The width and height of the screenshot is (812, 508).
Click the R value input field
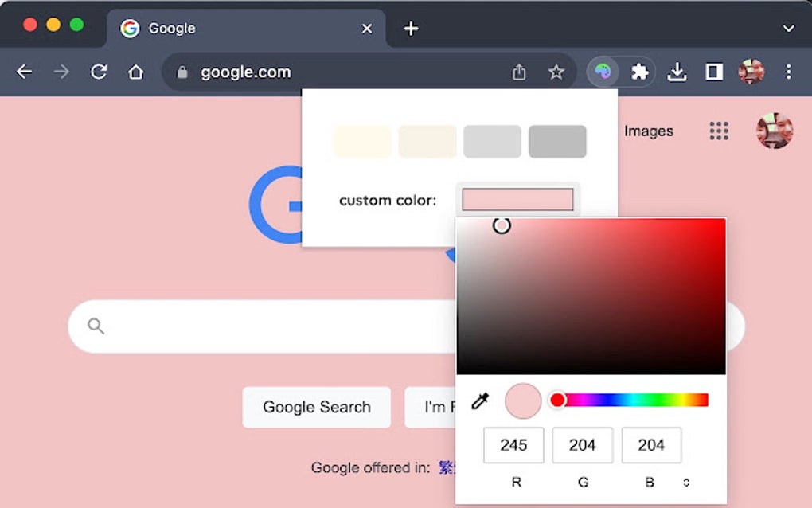513,445
